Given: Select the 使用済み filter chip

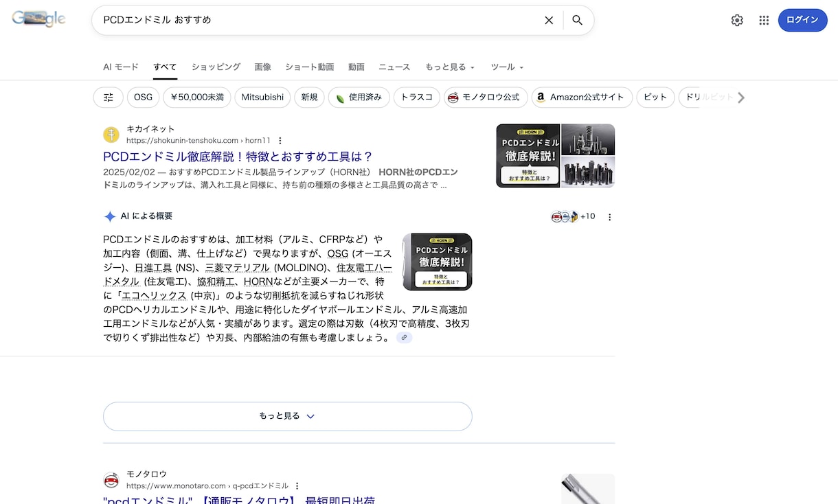Looking at the screenshot, I should 359,98.
